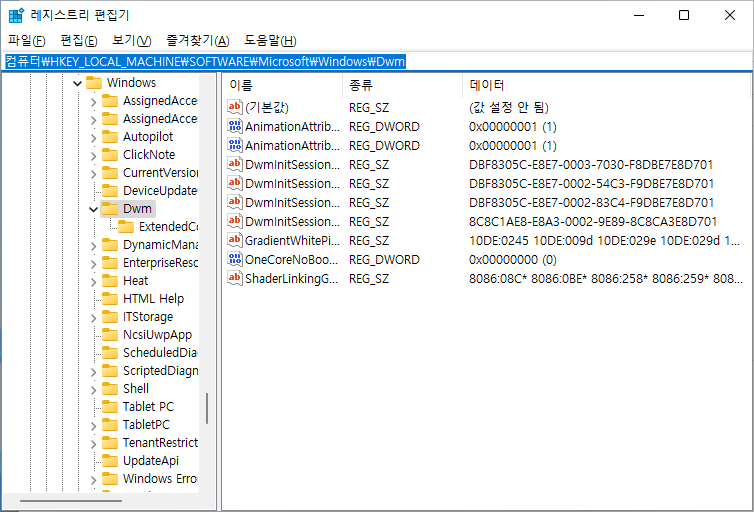The image size is (754, 512).
Task: Click the tree pane horizontal scrollbar thumb
Action: (71, 501)
